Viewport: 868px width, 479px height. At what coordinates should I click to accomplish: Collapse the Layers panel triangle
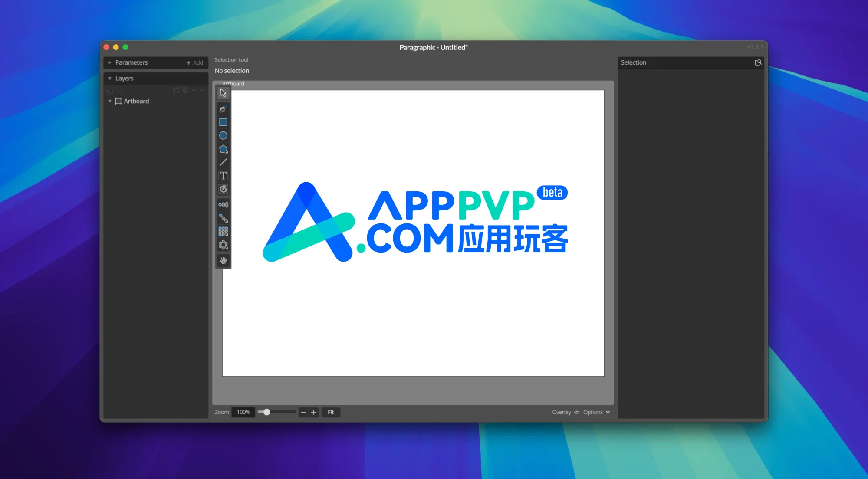(110, 79)
